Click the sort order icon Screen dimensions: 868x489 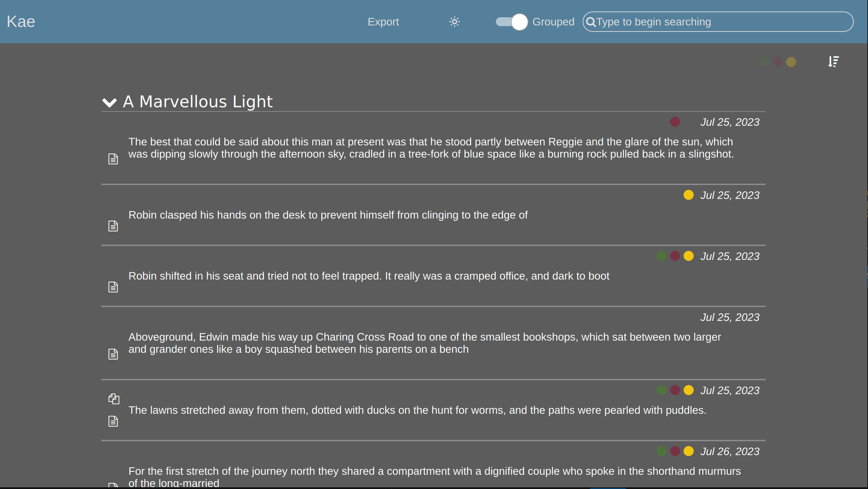coord(833,62)
